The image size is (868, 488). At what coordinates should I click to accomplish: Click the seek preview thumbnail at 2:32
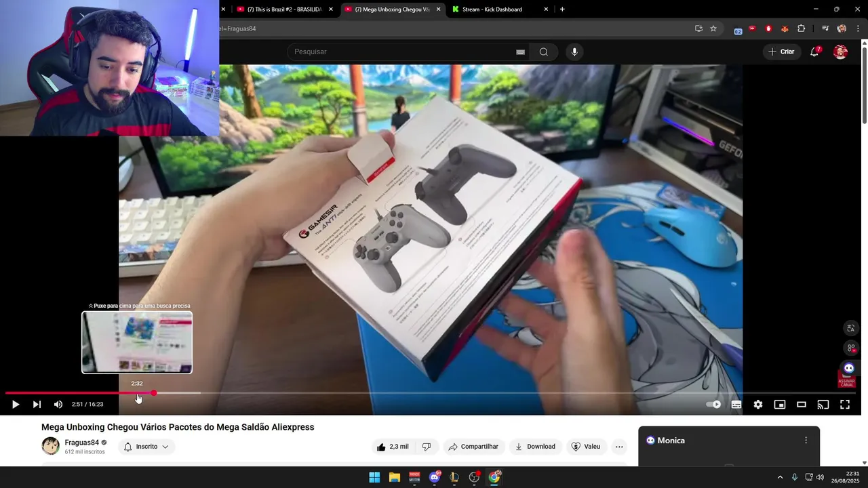pyautogui.click(x=137, y=342)
